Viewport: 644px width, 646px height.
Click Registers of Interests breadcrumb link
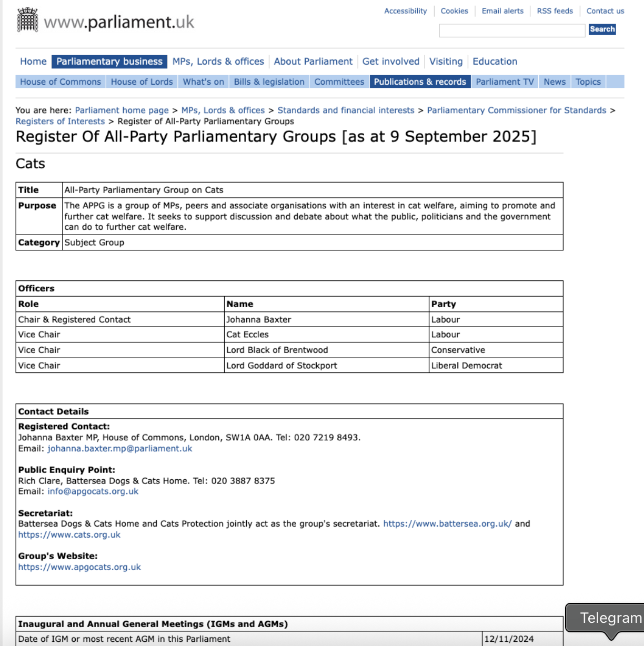tap(60, 122)
